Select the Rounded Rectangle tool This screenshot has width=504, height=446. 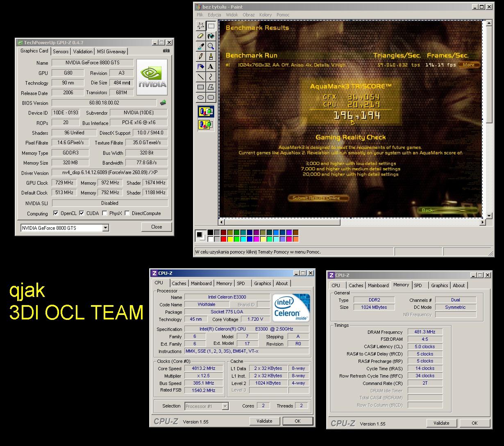(x=211, y=97)
